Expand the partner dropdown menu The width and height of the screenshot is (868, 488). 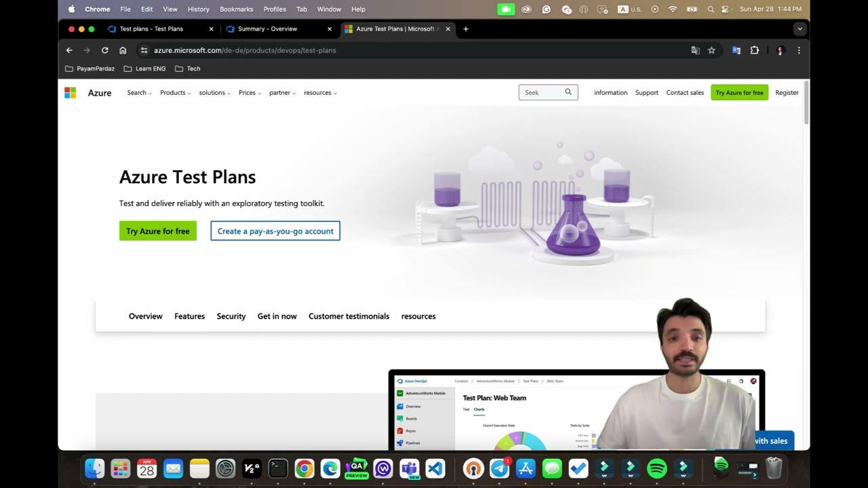pos(282,93)
